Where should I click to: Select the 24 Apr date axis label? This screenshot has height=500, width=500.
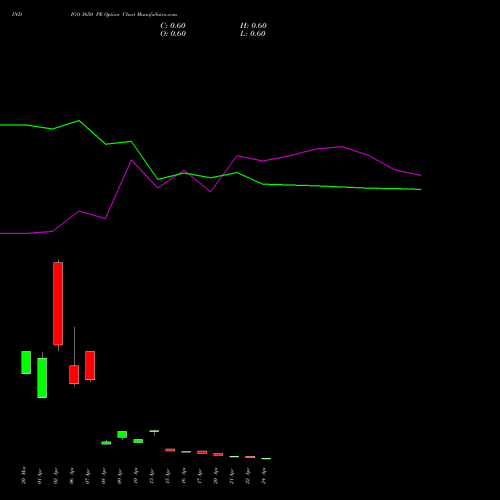[264, 476]
